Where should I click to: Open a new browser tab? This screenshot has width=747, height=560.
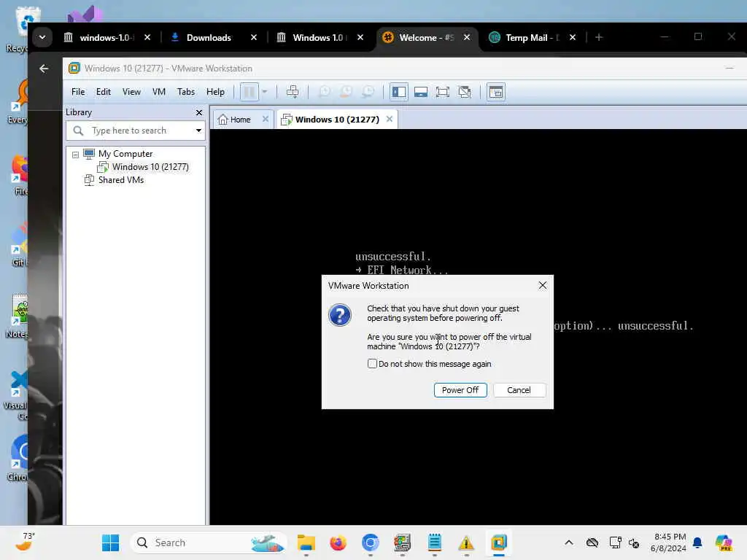tap(599, 37)
